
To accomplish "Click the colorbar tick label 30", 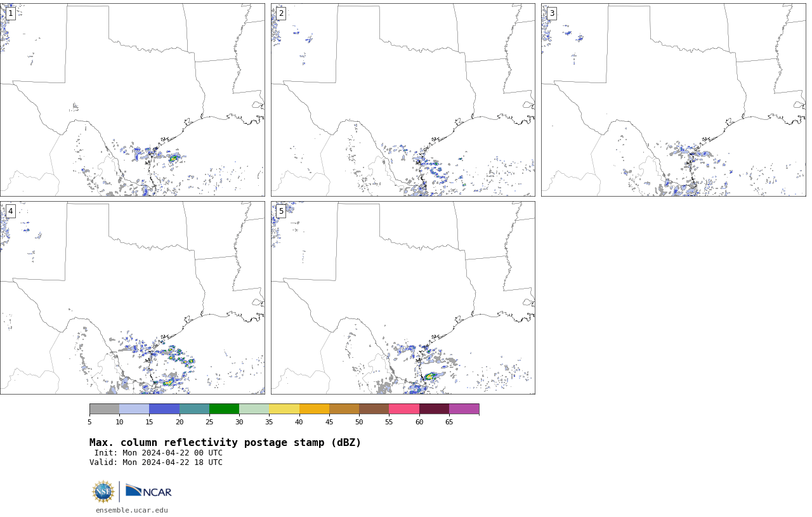I will coord(239,422).
